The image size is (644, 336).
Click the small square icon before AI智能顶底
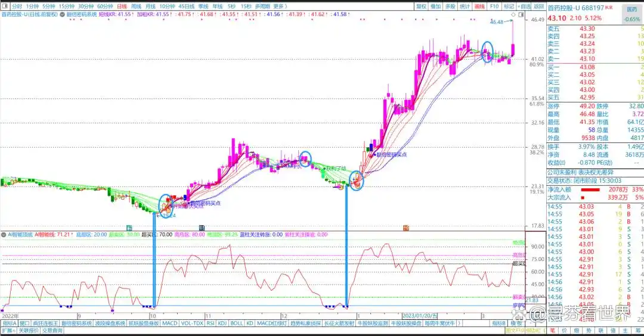(x=4, y=235)
